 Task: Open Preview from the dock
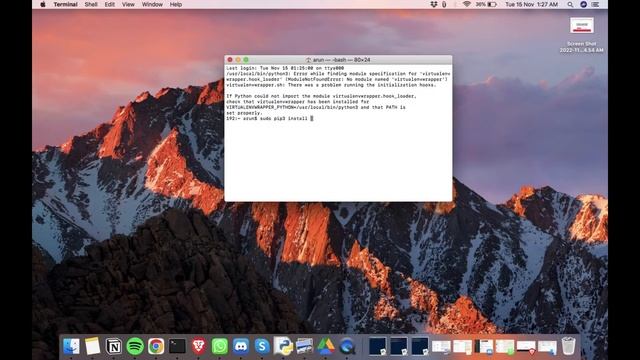click(304, 346)
